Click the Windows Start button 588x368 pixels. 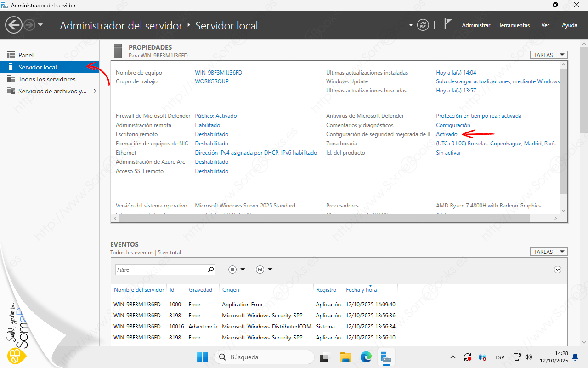click(x=202, y=357)
